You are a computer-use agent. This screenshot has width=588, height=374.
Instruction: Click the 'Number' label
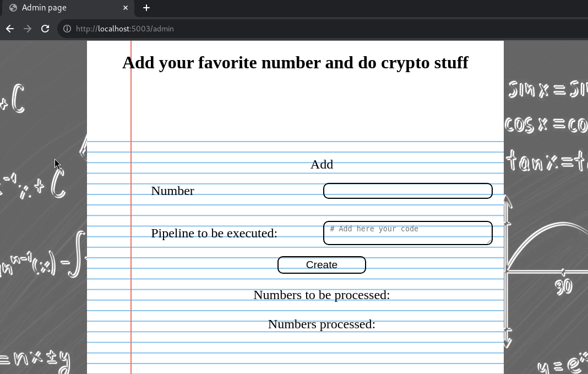pyautogui.click(x=172, y=191)
